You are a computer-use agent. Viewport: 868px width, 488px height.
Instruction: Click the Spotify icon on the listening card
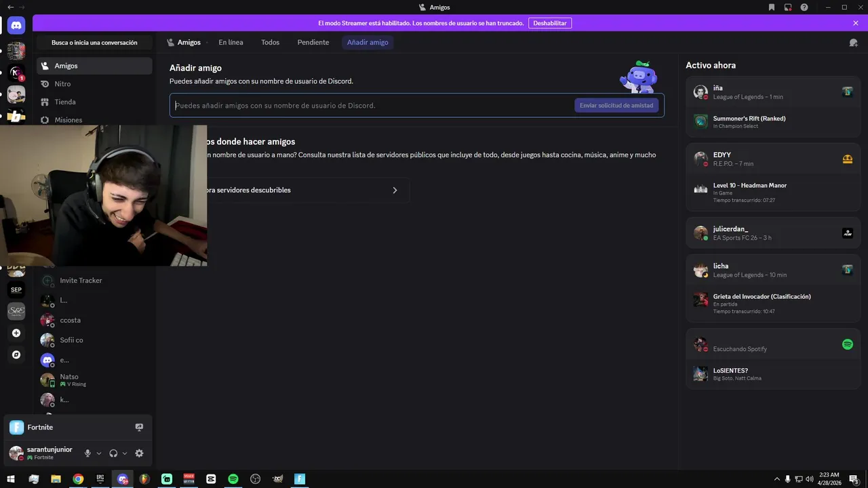pyautogui.click(x=848, y=344)
